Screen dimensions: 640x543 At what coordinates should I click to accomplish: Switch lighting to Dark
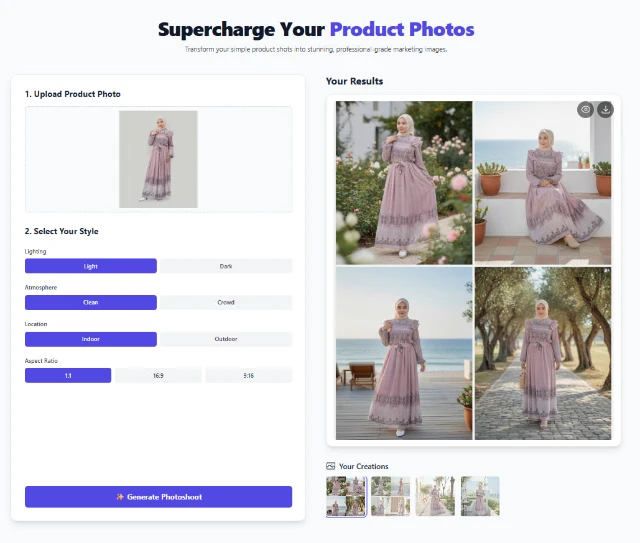[226, 266]
